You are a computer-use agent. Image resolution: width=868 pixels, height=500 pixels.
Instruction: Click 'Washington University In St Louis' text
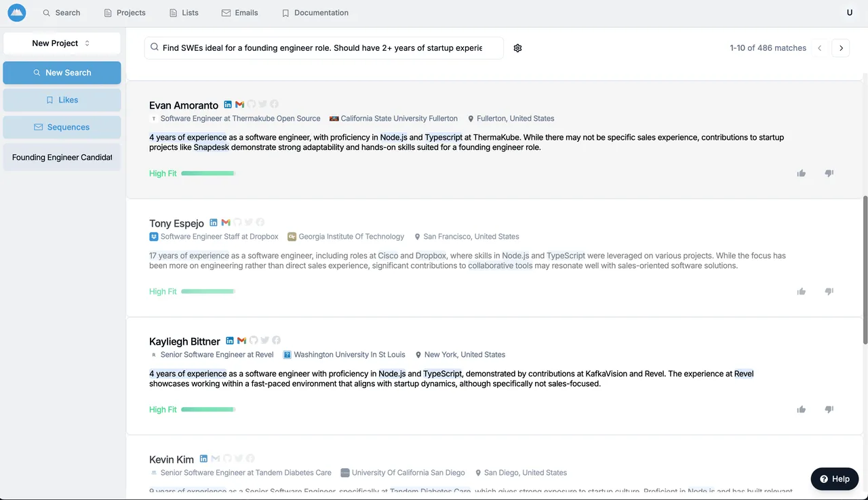pos(349,355)
